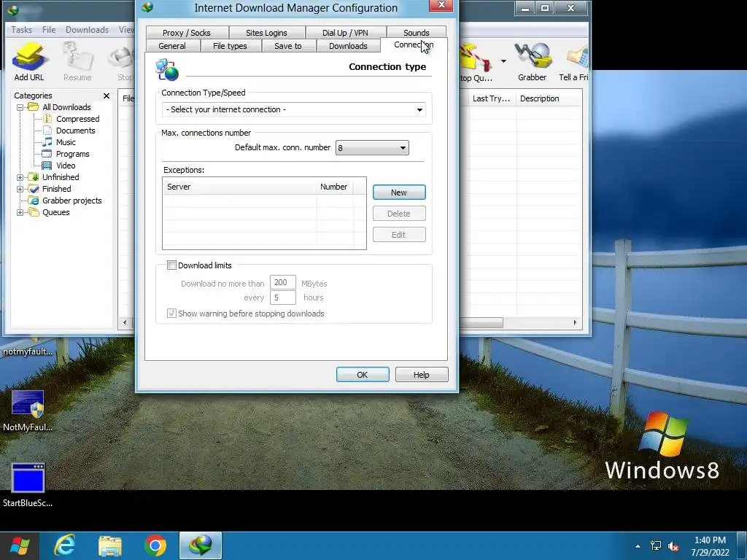Switch to Proxy / Socks tab
Image resolution: width=747 pixels, height=560 pixels.
[x=187, y=32]
